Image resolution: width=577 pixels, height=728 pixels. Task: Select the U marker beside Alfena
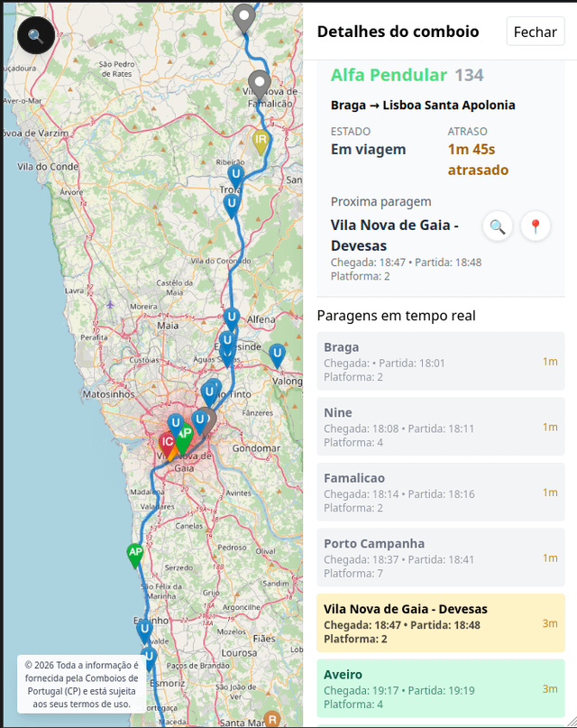click(x=232, y=318)
